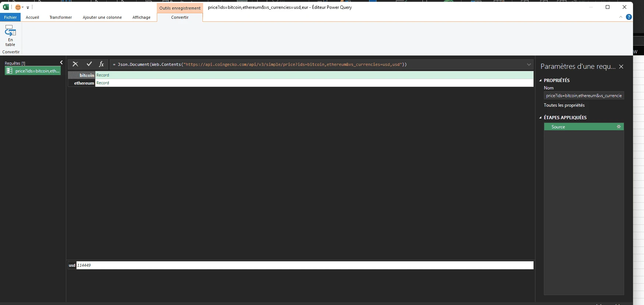644x305 pixels.
Task: Edit the query Nom field
Action: click(584, 96)
